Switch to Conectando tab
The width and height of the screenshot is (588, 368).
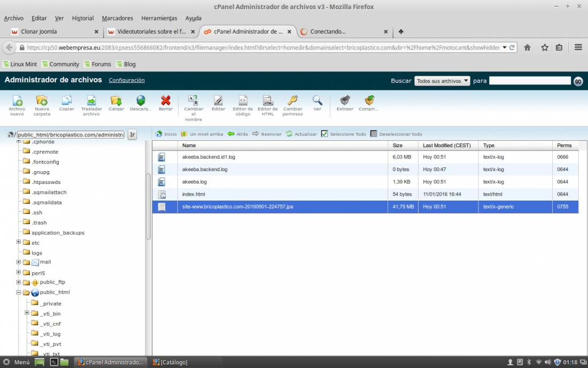(x=344, y=32)
